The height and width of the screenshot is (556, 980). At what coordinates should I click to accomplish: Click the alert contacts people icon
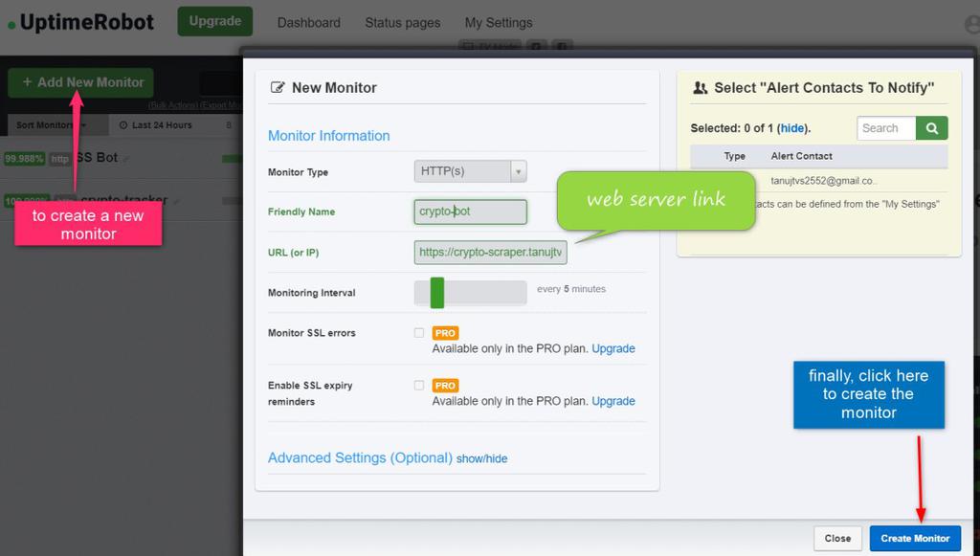click(700, 88)
